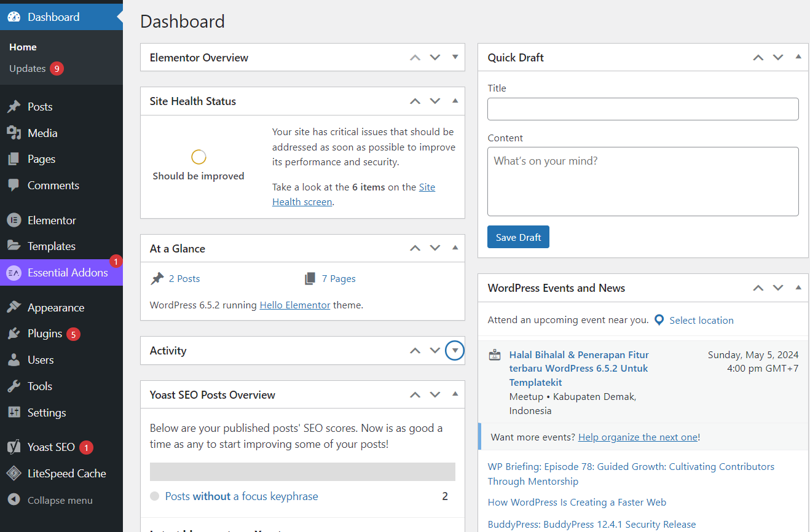Click the Comments speech bubble icon
Screen dimensions: 810x532
(x=14, y=186)
